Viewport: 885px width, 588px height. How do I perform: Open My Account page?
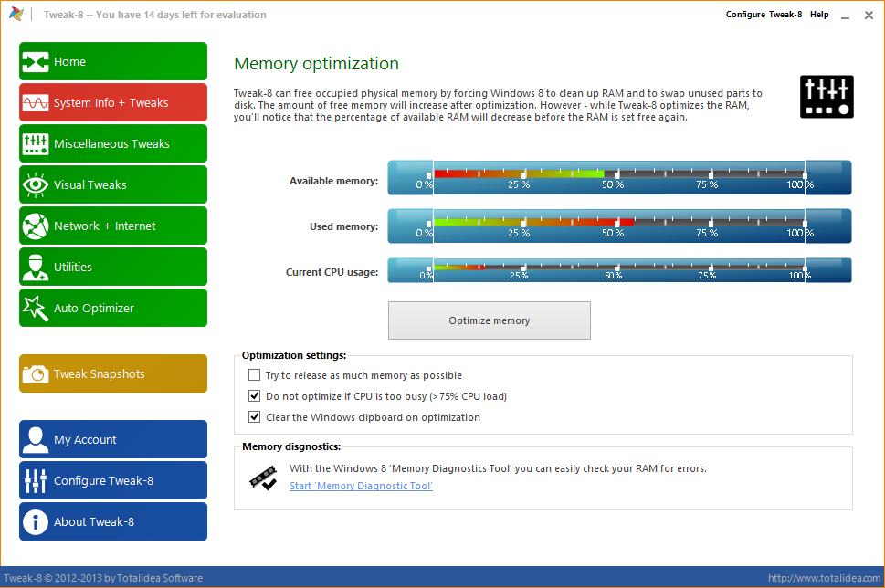113,439
